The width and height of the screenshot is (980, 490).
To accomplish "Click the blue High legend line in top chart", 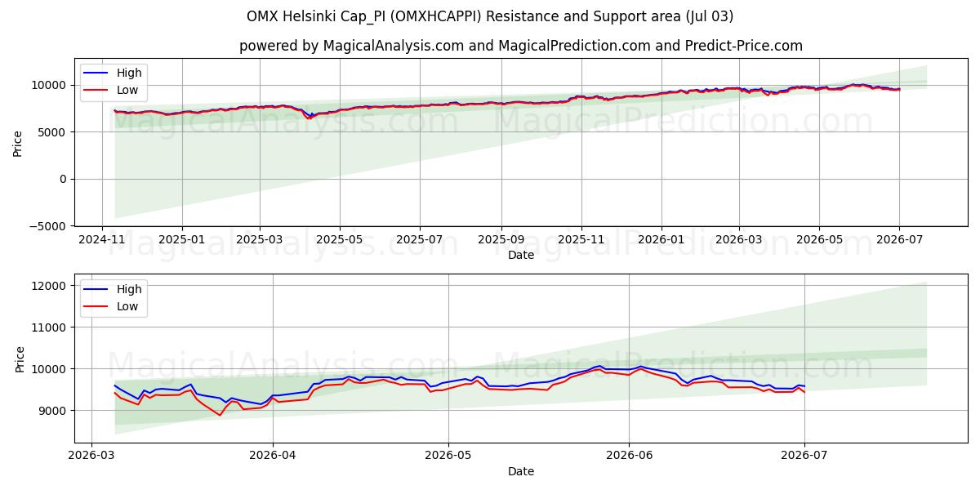I will point(96,73).
